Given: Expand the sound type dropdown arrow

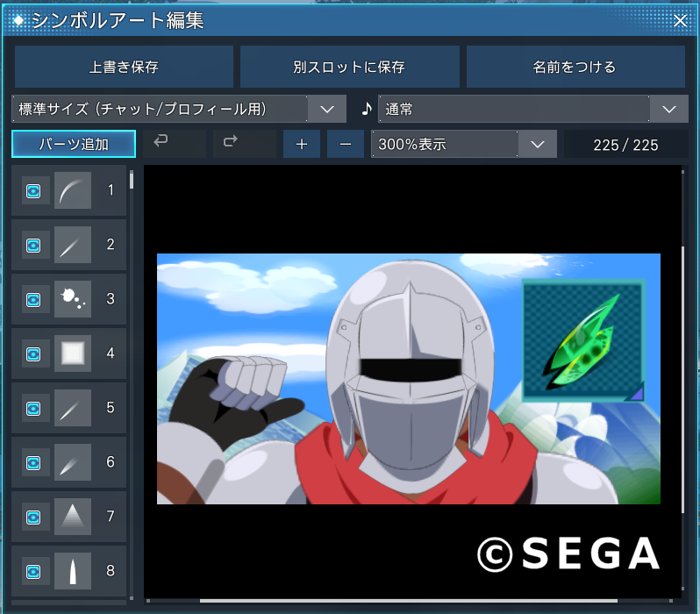Looking at the screenshot, I should [669, 109].
